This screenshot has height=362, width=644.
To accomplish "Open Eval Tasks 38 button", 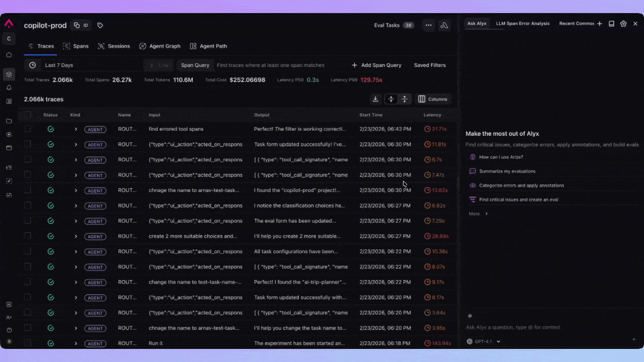I will click(394, 25).
